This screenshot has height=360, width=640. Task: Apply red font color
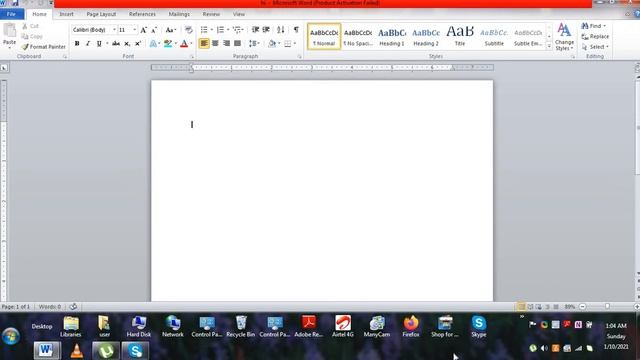[x=184, y=43]
